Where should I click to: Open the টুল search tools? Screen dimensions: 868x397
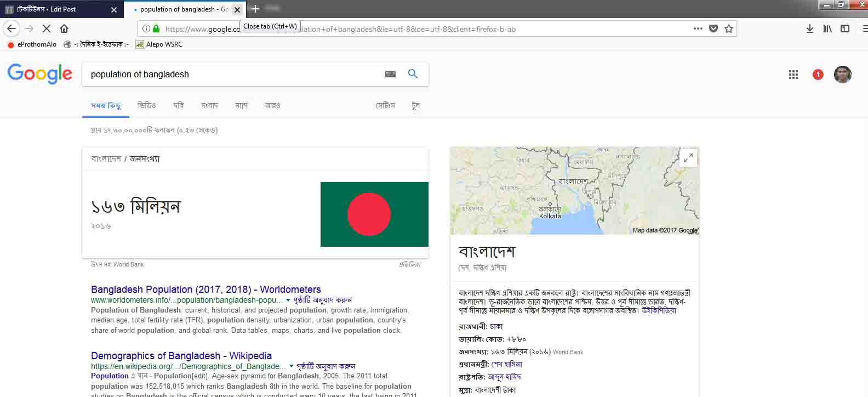[416, 105]
